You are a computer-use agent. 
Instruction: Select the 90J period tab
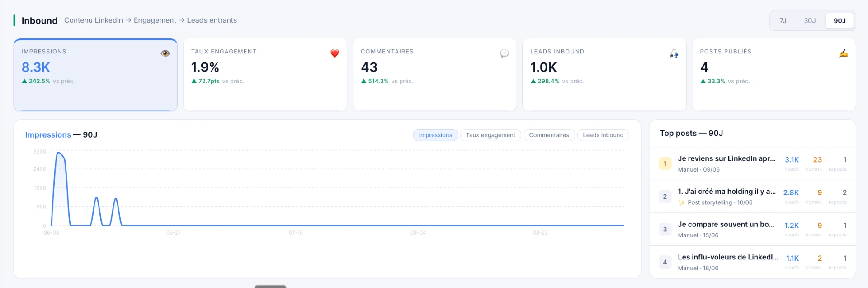[x=840, y=21]
